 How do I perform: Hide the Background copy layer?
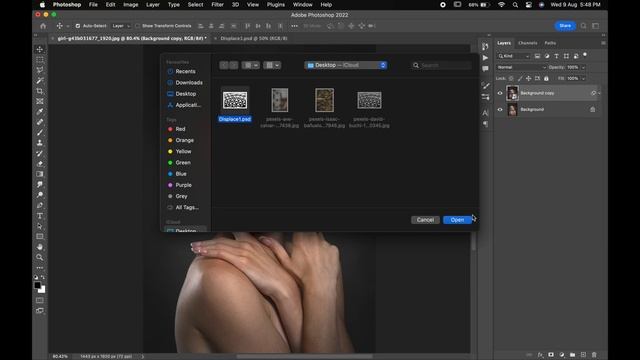pos(500,93)
